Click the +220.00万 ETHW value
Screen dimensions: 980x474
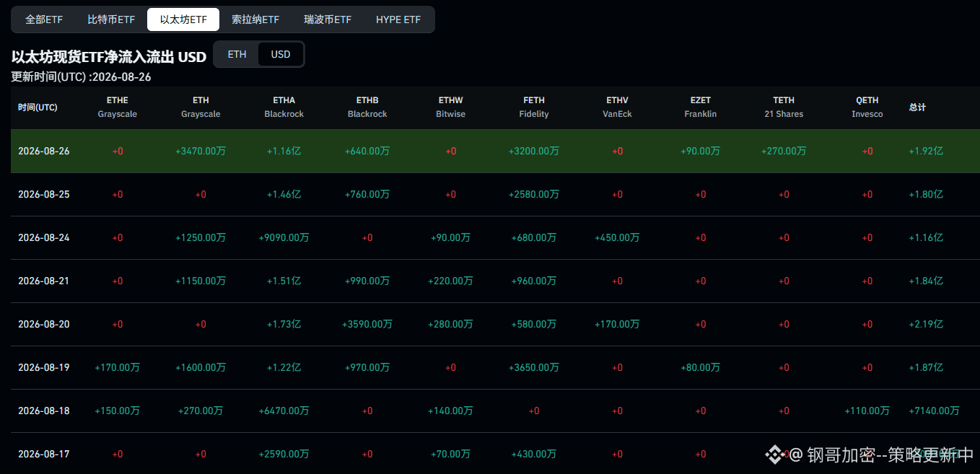tap(451, 281)
